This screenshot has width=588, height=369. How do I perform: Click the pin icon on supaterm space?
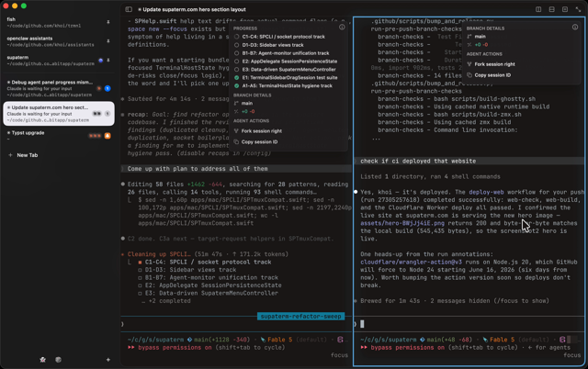(108, 61)
